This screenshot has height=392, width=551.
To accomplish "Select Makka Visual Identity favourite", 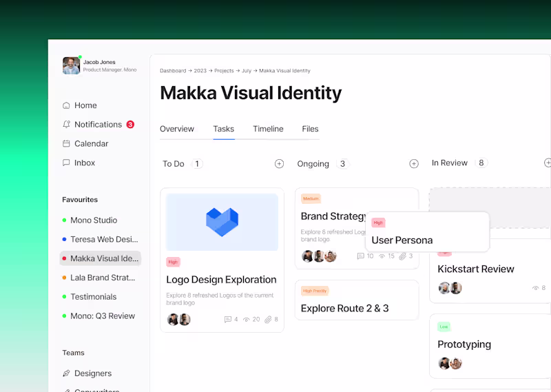I will tap(101, 258).
